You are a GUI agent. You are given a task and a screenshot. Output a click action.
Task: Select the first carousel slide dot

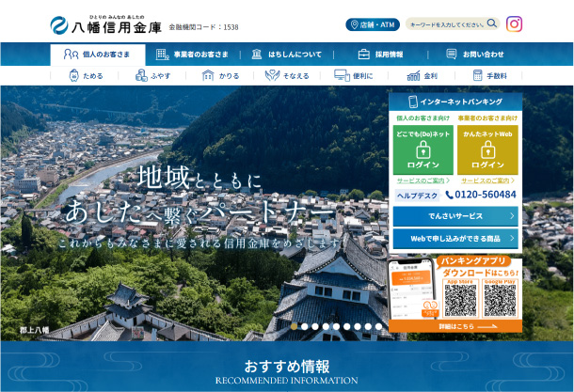coord(295,327)
